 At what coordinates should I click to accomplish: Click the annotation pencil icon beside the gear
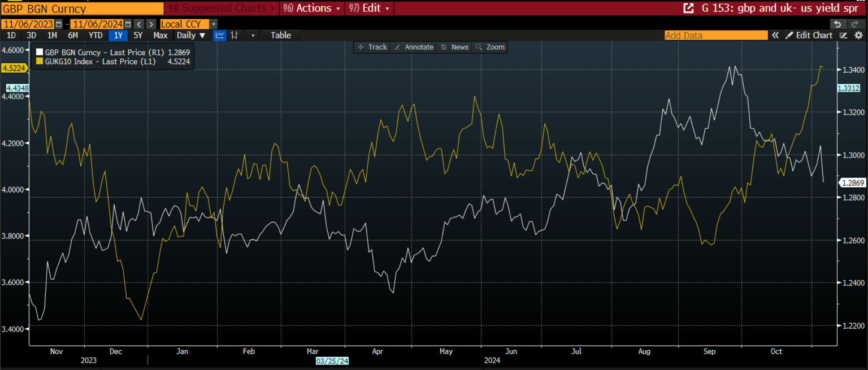coord(844,35)
